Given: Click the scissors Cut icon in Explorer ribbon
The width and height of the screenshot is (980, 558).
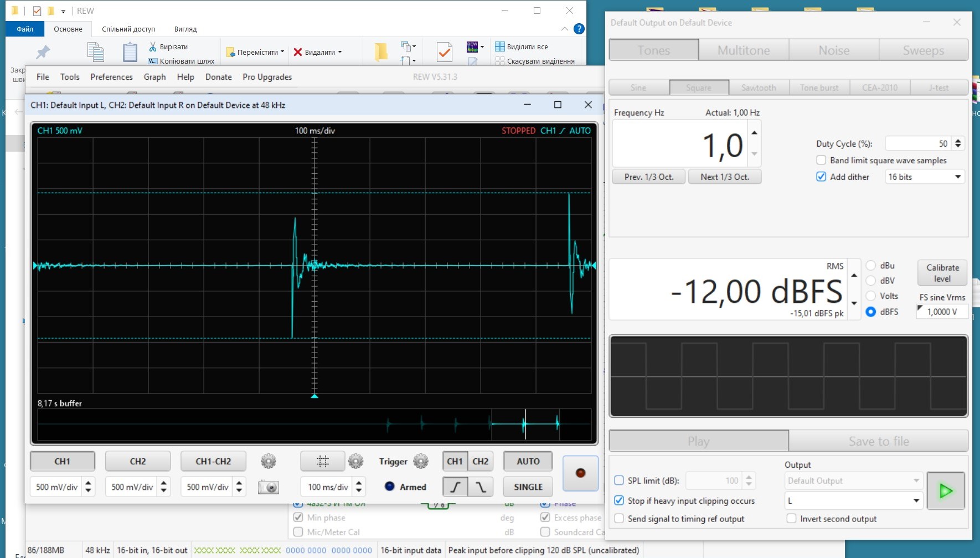Looking at the screenshot, I should tap(153, 46).
